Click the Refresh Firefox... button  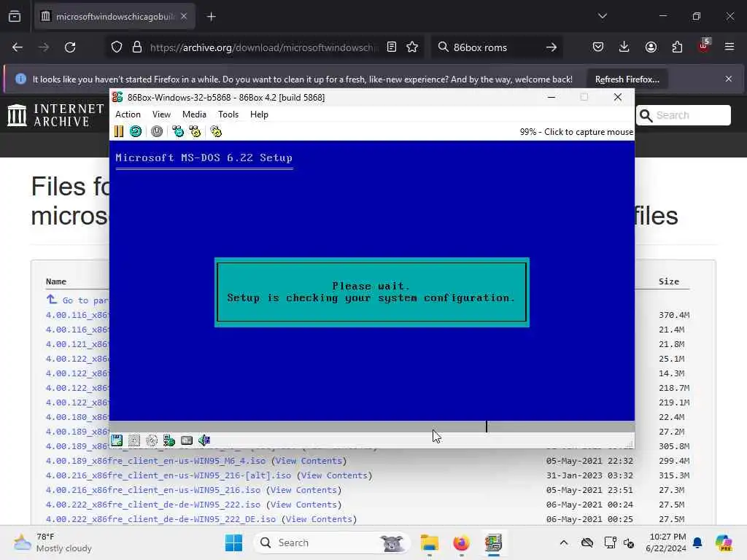(627, 79)
